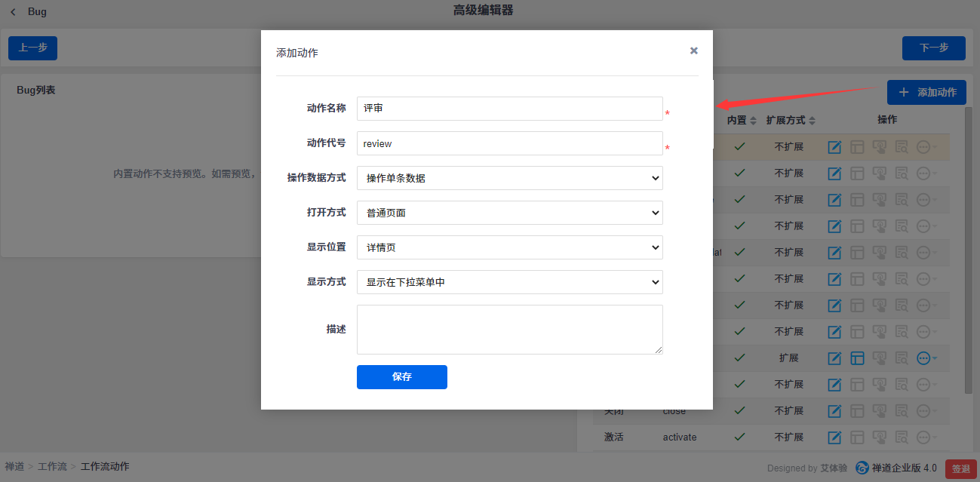Open the active layout icon in the 扩展 row

point(857,358)
